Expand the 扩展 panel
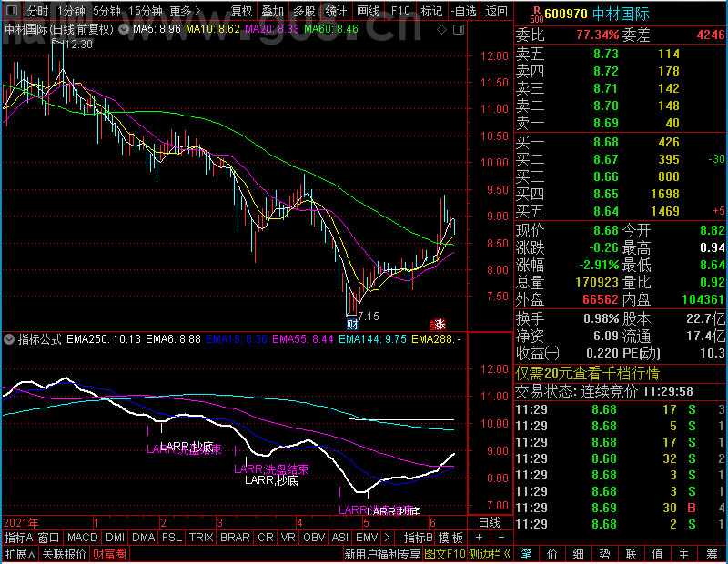 19,554
